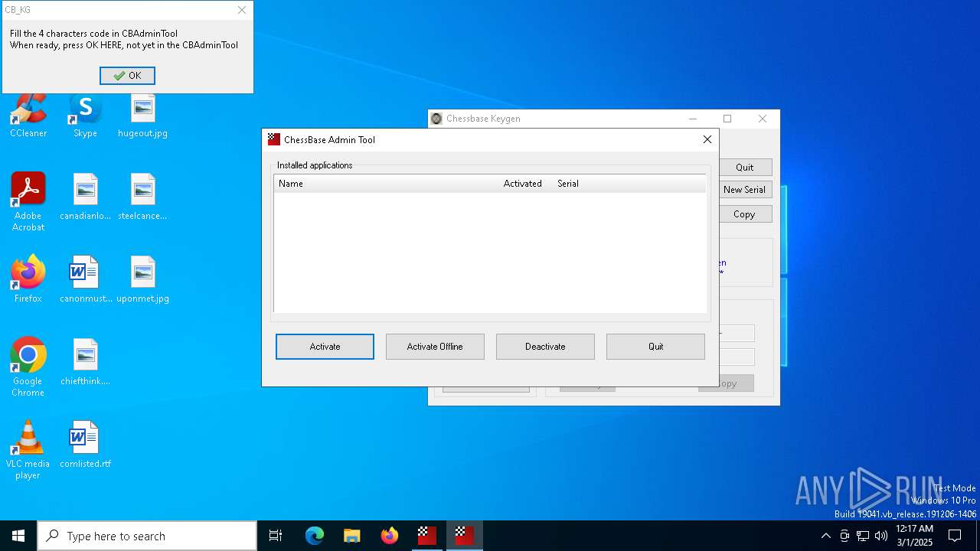
Task: Switch to second ChessBase taskbar app
Action: (465, 536)
